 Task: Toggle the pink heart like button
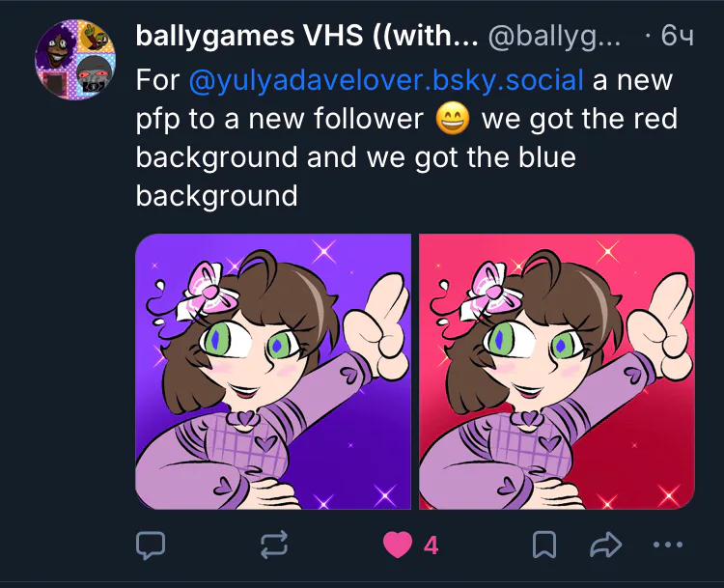398,545
